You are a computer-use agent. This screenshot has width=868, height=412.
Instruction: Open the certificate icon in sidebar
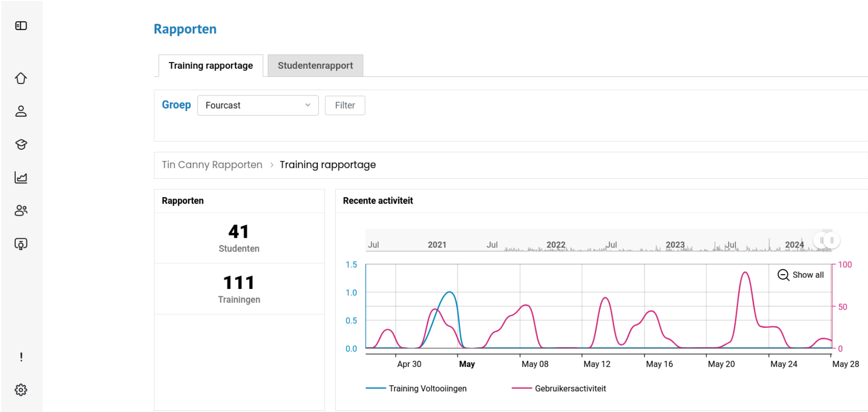point(21,244)
